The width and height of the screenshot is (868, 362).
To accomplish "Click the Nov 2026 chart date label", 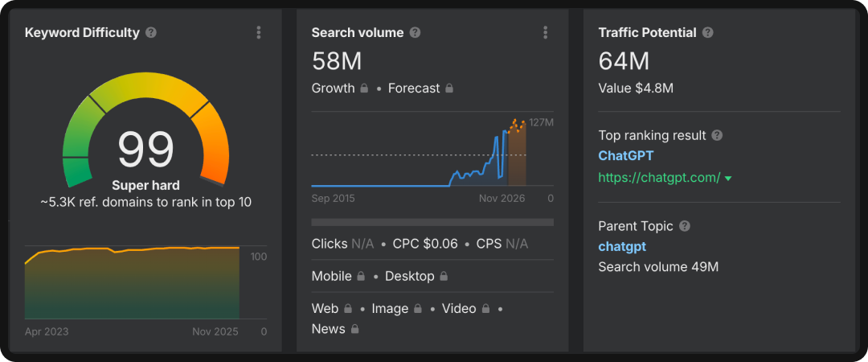I will pos(502,199).
